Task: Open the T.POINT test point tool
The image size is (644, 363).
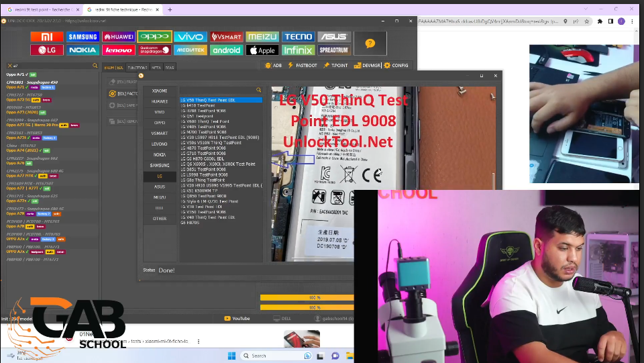Action: click(335, 65)
